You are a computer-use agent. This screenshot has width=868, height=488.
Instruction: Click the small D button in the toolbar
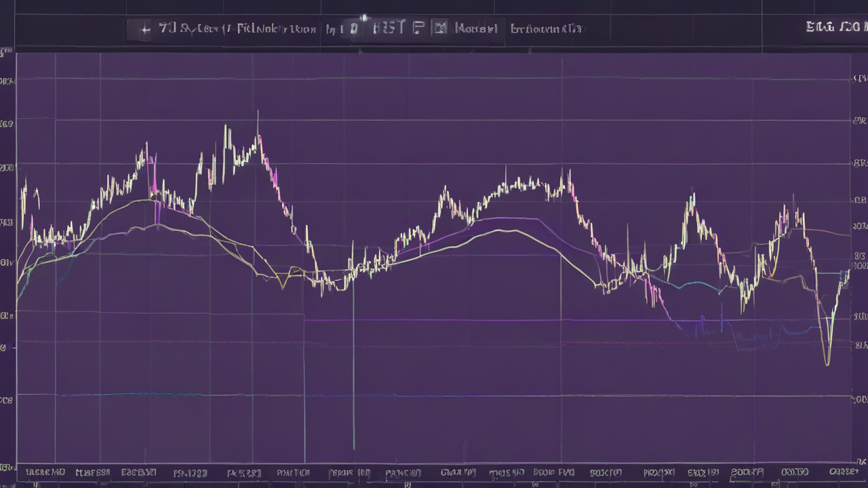pyautogui.click(x=353, y=29)
